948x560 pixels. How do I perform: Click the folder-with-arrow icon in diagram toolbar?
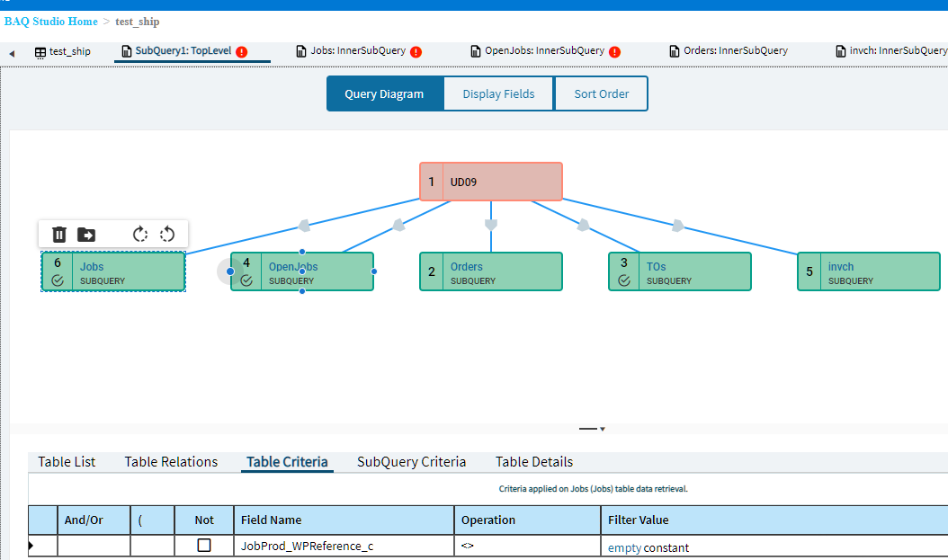[x=86, y=235]
